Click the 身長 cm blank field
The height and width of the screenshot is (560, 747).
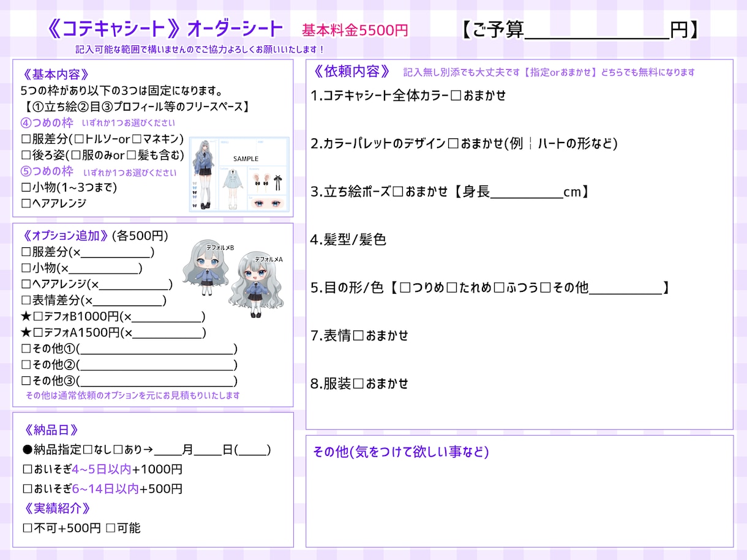(527, 192)
